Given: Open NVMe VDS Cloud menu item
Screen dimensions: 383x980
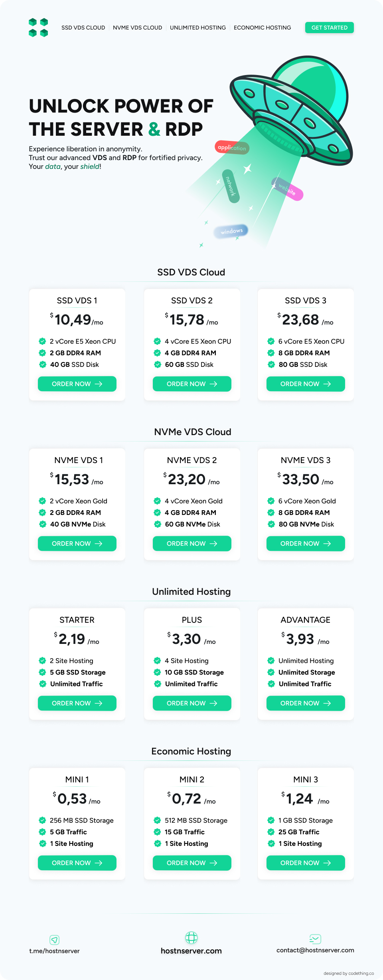Looking at the screenshot, I should (x=137, y=28).
